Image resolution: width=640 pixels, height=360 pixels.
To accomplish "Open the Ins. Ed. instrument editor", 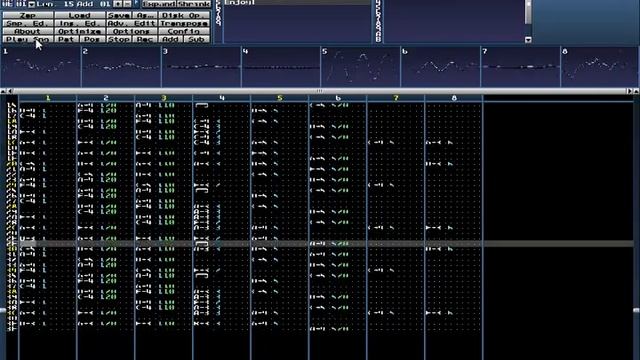I will [80, 24].
